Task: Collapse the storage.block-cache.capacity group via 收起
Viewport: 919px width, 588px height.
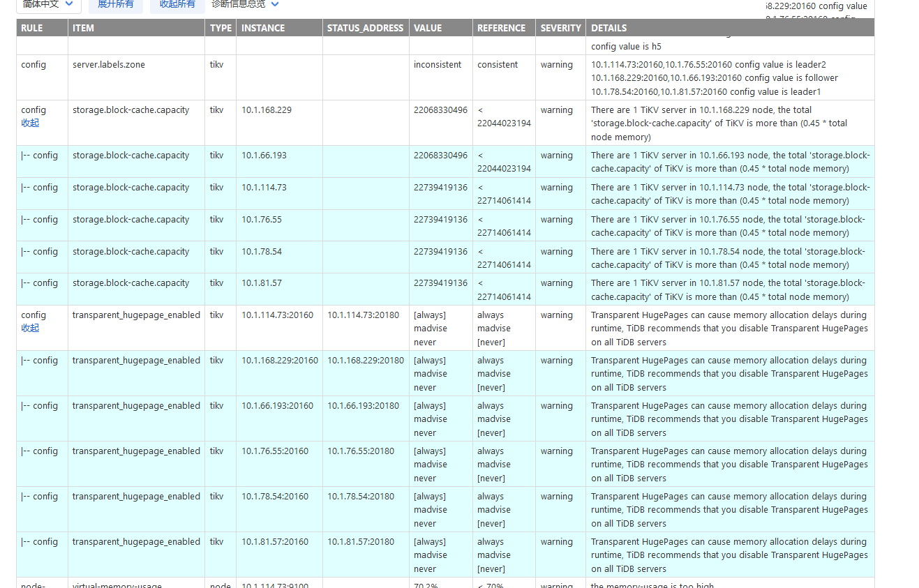Action: 30,123
